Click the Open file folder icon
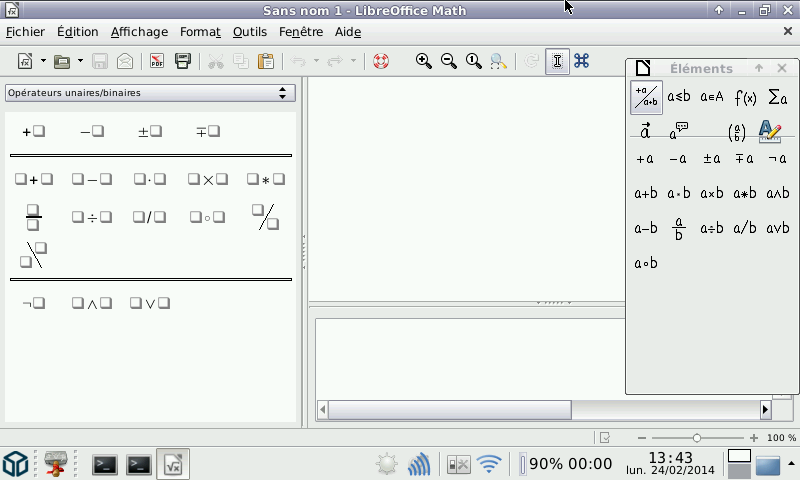 [62, 61]
